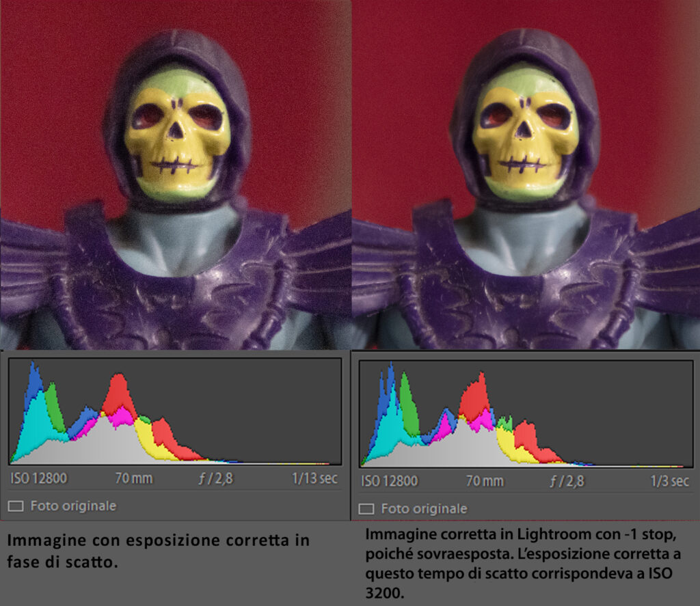Open the left Skeletor photo
The height and width of the screenshot is (606, 700).
coord(176,174)
